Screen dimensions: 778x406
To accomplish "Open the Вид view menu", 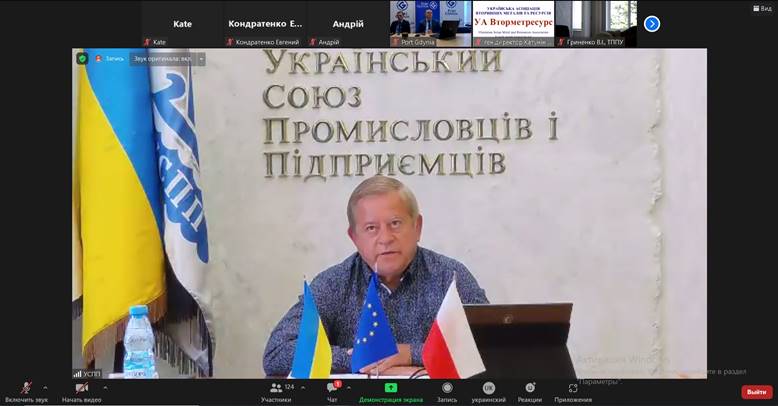I will [762, 8].
